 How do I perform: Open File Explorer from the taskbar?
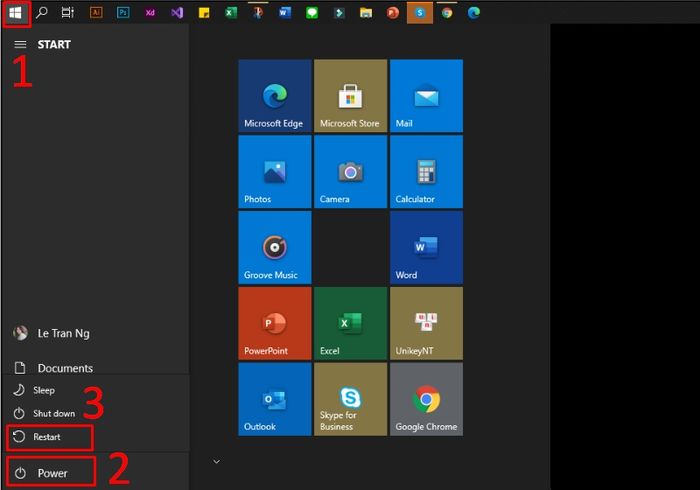(x=366, y=12)
